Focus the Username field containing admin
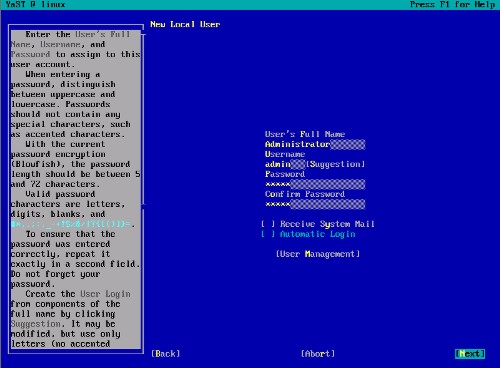The height and width of the screenshot is (368, 500). 285,164
